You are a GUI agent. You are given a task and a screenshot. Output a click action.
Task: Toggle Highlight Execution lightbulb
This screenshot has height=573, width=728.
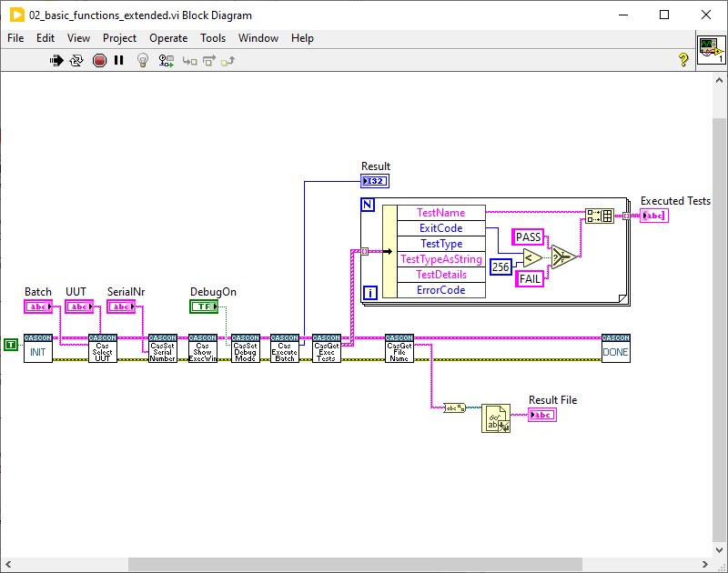[143, 60]
